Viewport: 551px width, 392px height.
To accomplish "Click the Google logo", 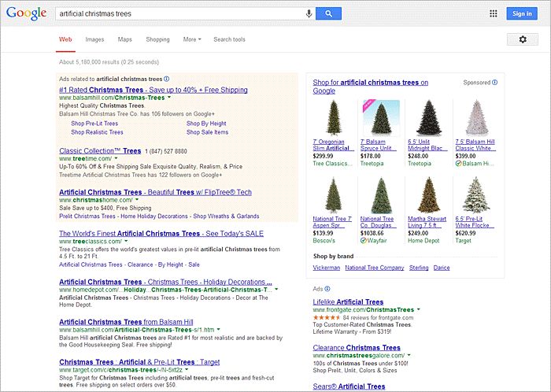I will [x=27, y=13].
